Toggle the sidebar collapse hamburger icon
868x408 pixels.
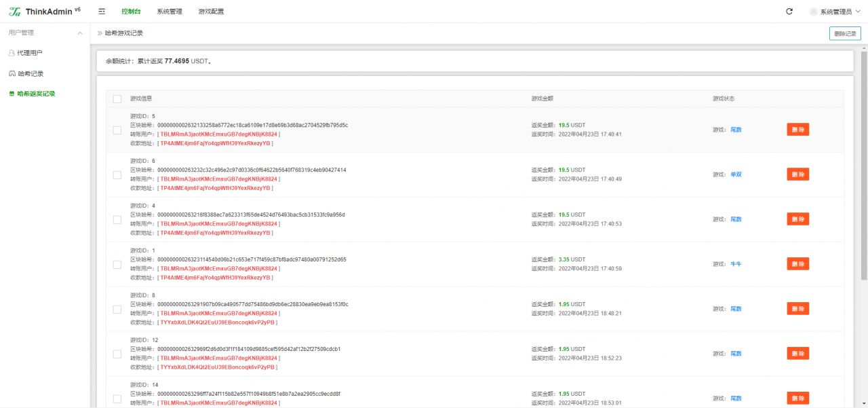click(102, 12)
